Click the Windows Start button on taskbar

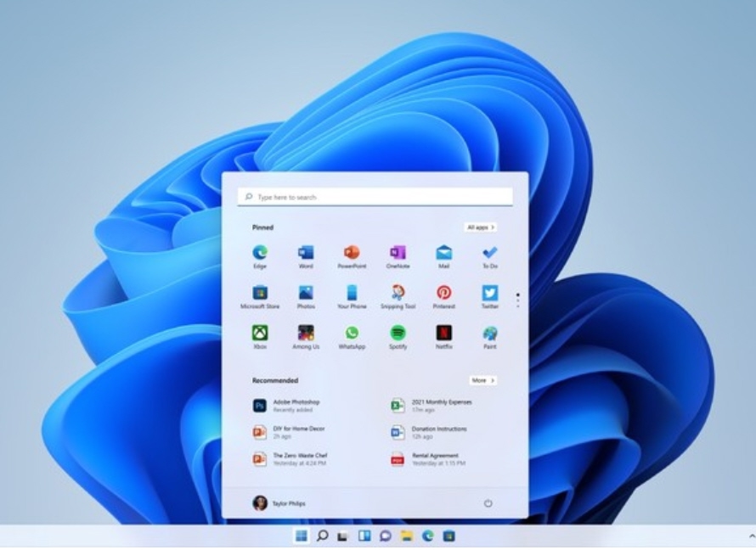click(x=302, y=536)
